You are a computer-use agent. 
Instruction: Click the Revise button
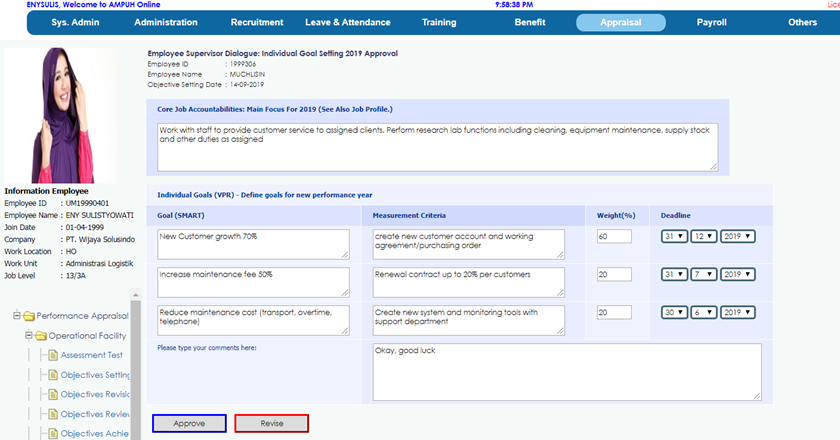(x=272, y=424)
